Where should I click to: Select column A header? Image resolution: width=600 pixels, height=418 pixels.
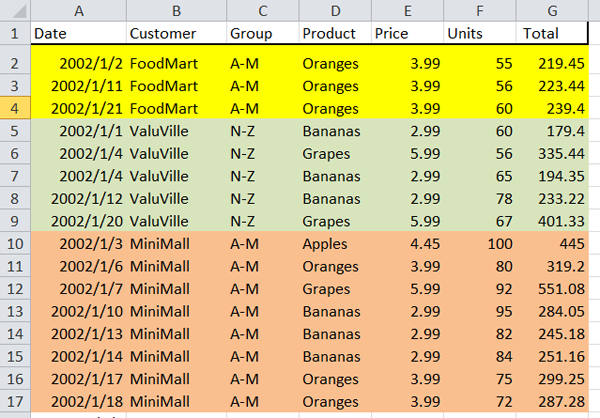click(78, 9)
